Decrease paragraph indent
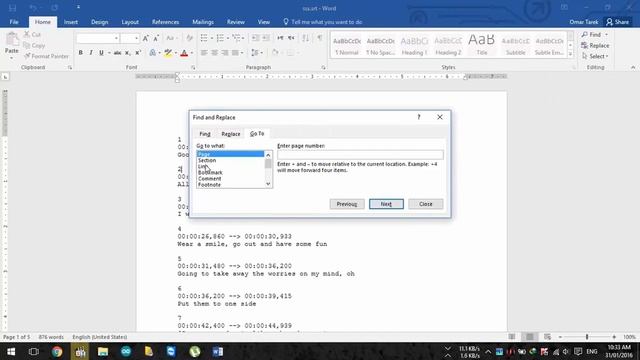640x360 pixels. coord(256,38)
